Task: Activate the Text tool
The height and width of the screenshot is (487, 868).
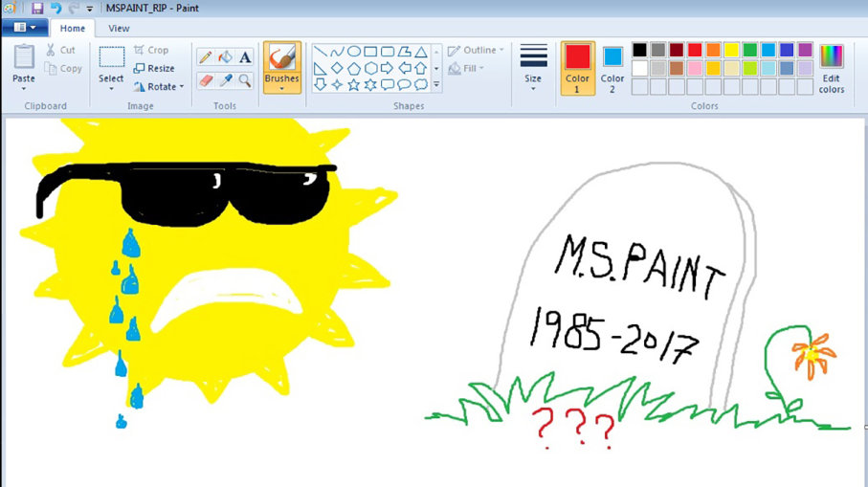Action: coord(245,56)
